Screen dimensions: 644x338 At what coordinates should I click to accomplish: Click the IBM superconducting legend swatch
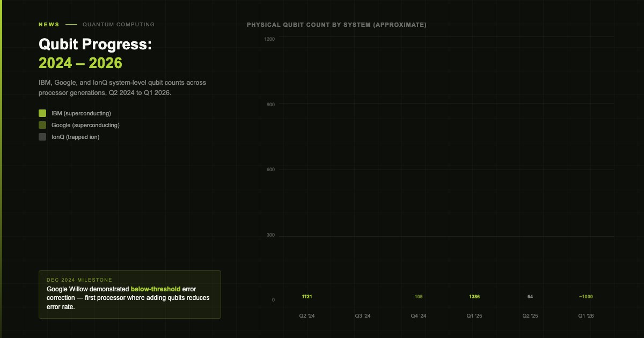point(42,113)
